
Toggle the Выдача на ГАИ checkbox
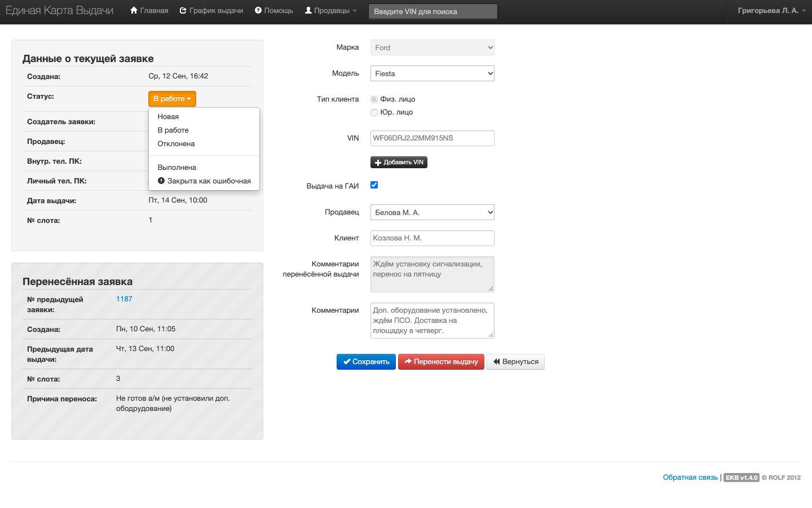click(x=374, y=185)
